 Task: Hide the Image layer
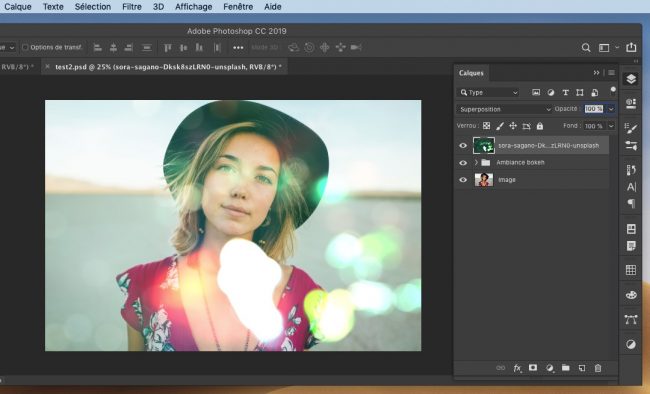tap(463, 180)
